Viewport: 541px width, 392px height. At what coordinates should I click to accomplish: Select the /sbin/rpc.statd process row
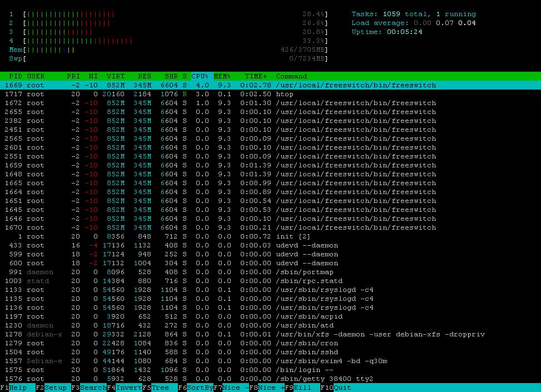click(x=270, y=281)
